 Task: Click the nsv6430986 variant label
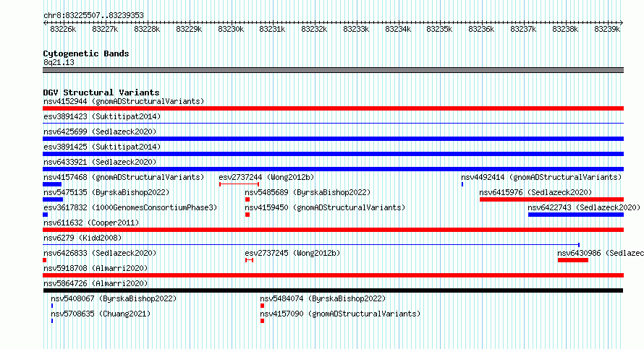tap(600, 253)
